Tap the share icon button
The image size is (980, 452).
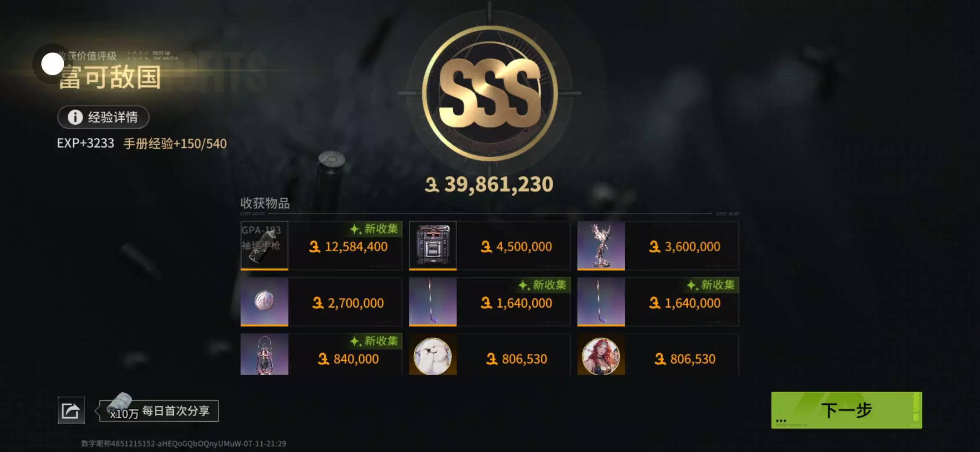[71, 410]
